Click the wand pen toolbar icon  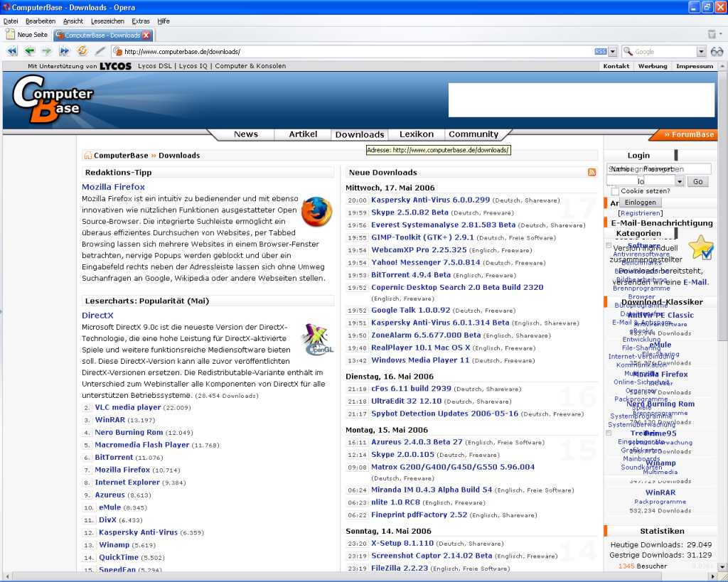(100, 51)
